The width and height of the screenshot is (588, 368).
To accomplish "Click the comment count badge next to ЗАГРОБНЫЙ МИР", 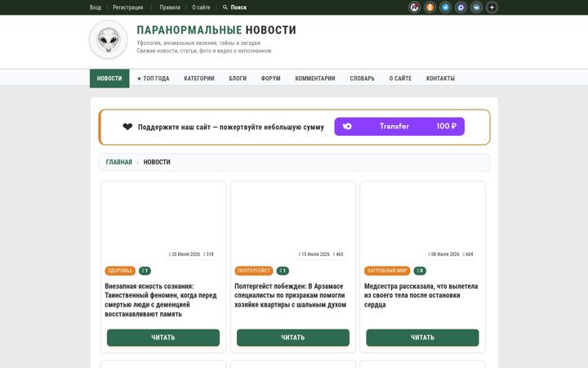I will coord(420,271).
